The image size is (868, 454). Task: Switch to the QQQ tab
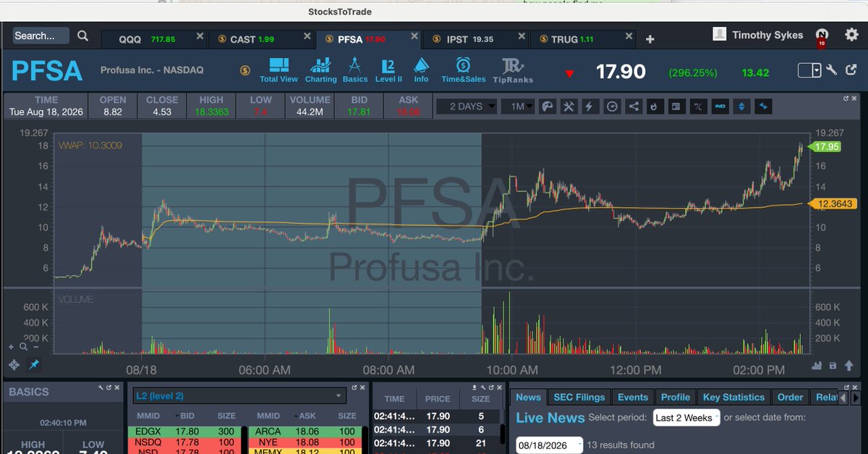(153, 39)
